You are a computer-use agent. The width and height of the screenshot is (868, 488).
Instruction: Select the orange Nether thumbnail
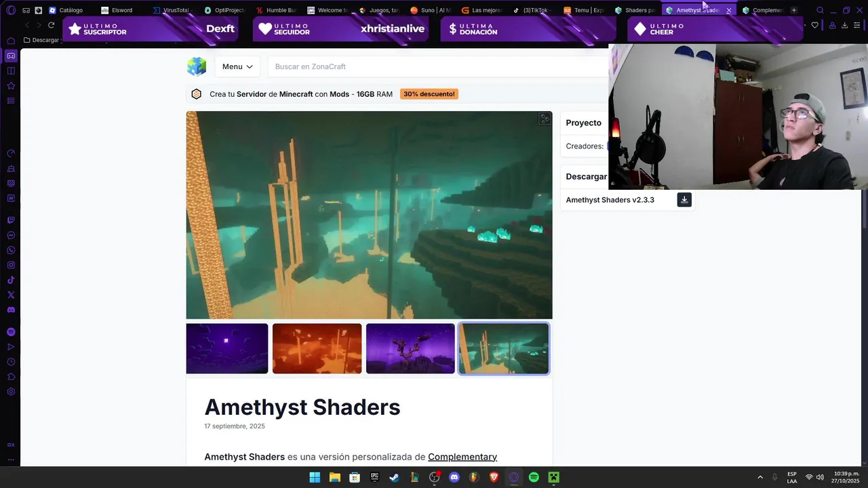coord(317,348)
